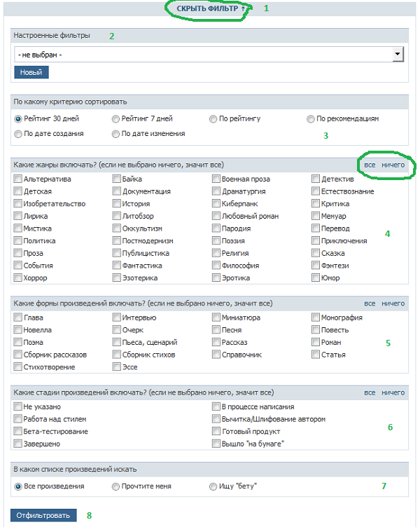Click the Новый button
Image resolution: width=420 pixels, height=527 pixels.
click(x=31, y=72)
